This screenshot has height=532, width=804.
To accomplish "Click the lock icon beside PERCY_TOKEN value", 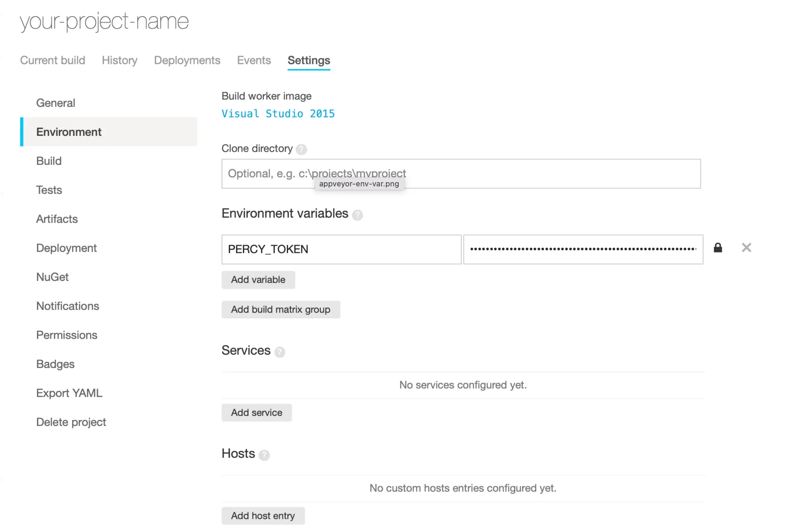I will point(717,248).
